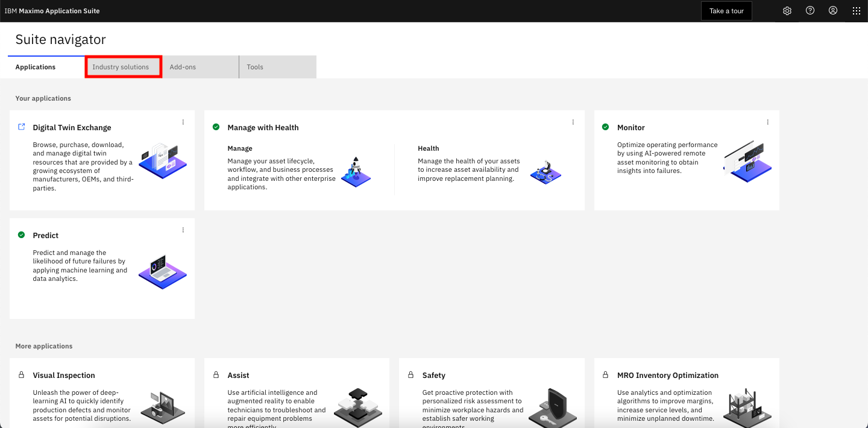Switch to the Industry solutions tab
This screenshot has width=868, height=428.
pyautogui.click(x=124, y=67)
